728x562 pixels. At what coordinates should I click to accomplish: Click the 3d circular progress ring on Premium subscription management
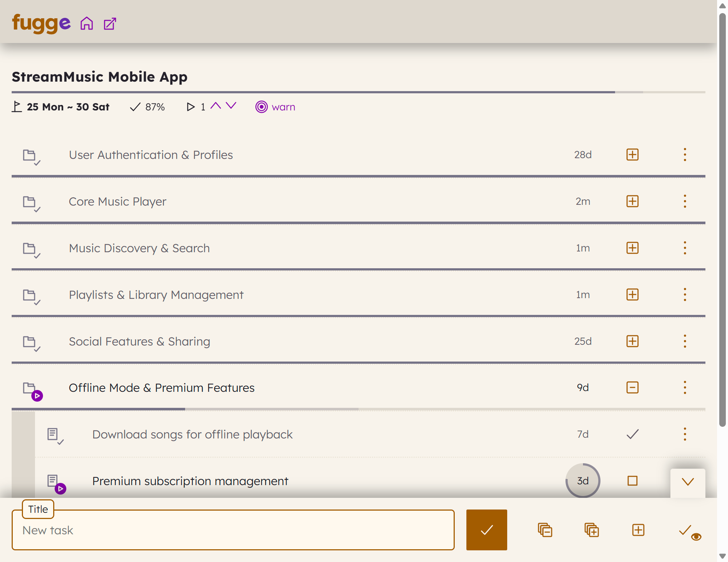coord(582,481)
